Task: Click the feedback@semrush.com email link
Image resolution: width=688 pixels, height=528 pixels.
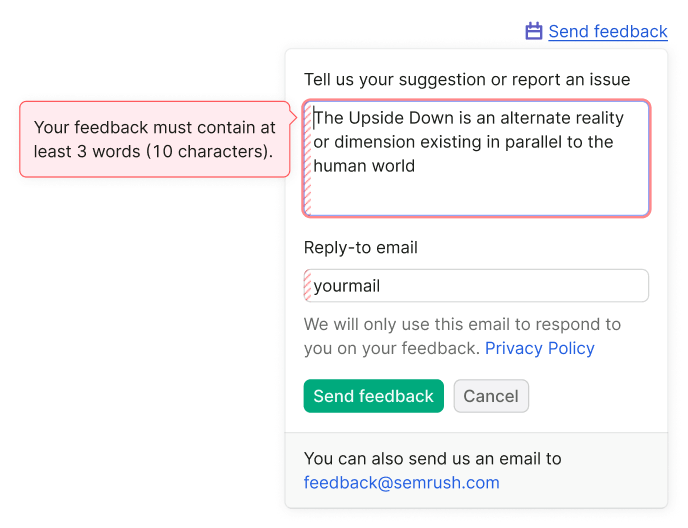Action: pos(401,482)
